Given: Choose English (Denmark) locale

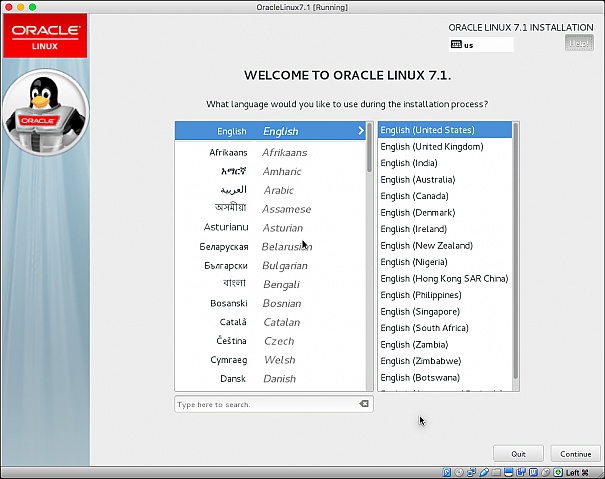Looking at the screenshot, I should tap(445, 212).
